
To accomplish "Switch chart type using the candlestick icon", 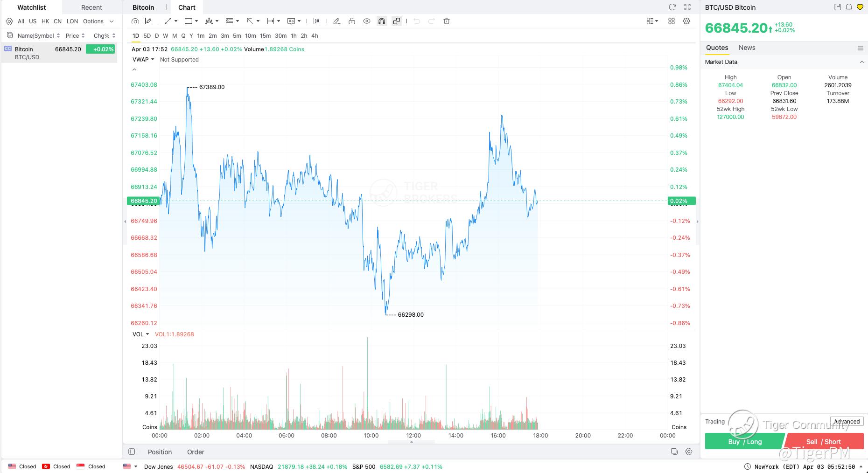I will pyautogui.click(x=317, y=21).
